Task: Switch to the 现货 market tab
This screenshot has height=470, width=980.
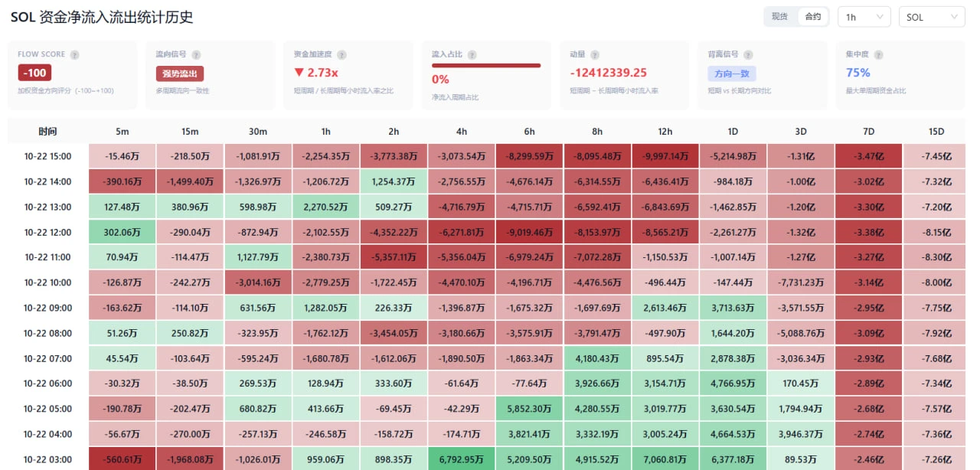Action: coord(779,17)
